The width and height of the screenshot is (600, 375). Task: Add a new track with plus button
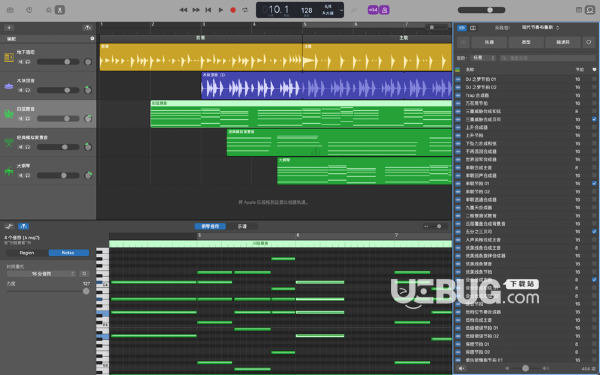[x=9, y=28]
